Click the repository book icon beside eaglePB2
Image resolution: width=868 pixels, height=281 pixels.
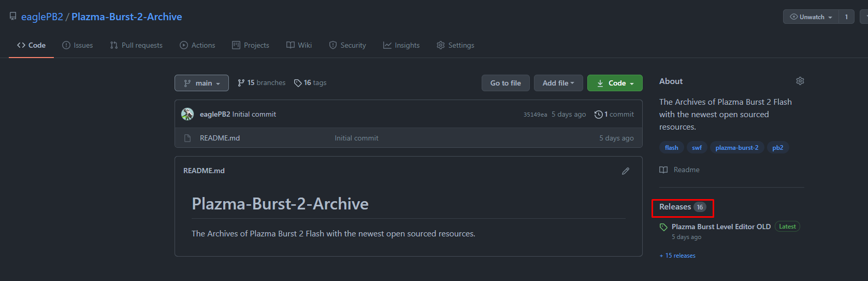coord(13,17)
